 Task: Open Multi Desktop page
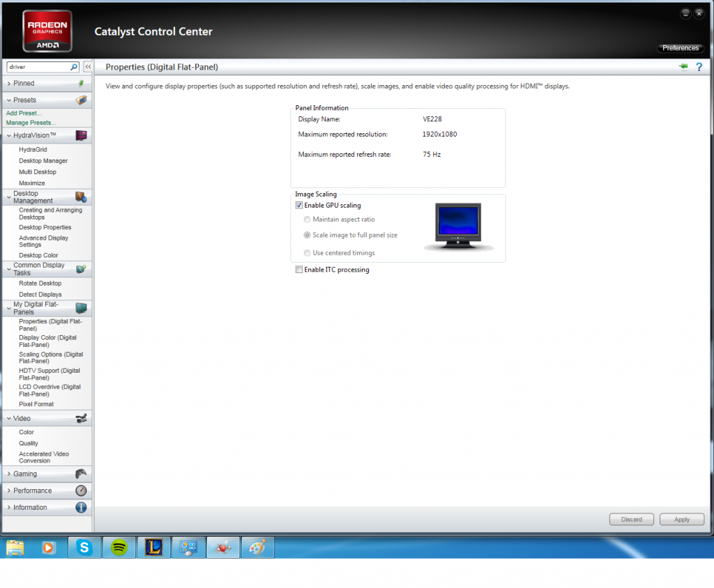click(x=38, y=172)
